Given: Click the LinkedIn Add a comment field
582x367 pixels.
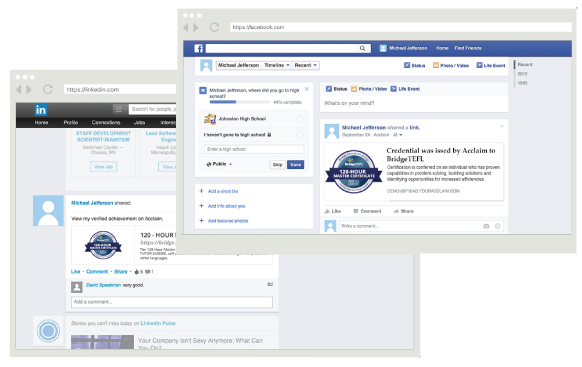Looking at the screenshot, I should [x=172, y=302].
